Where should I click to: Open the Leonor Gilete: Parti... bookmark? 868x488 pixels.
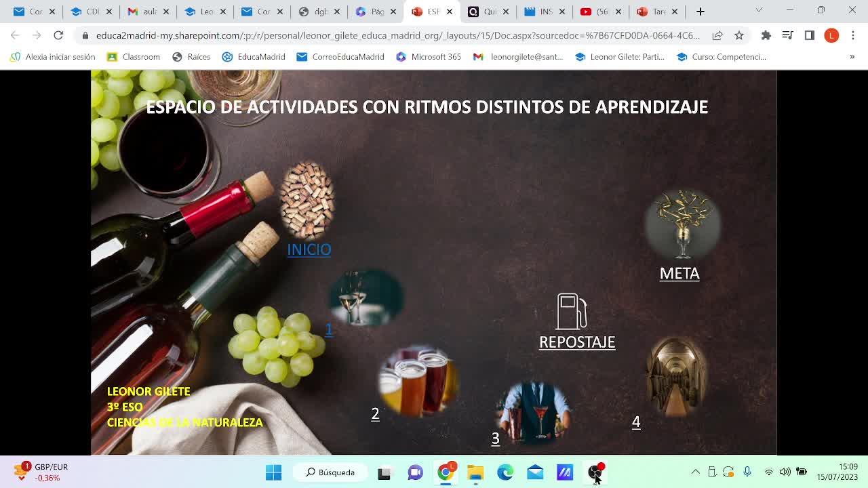coord(620,57)
